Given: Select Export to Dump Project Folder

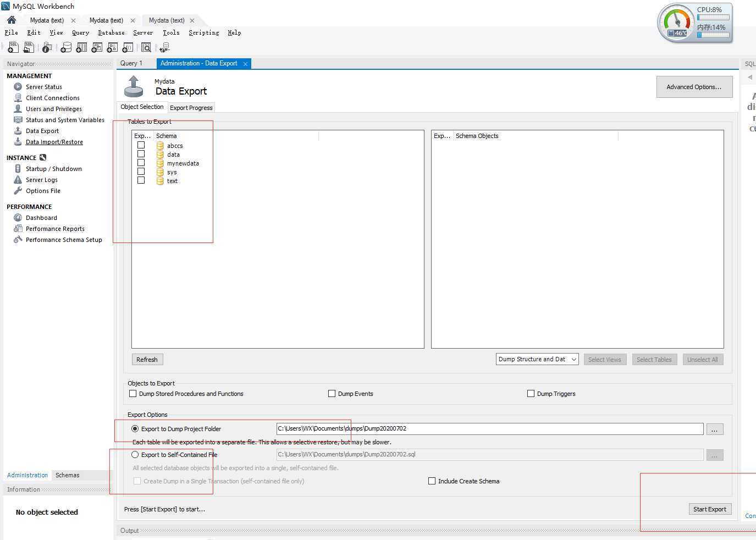Looking at the screenshot, I should (135, 429).
